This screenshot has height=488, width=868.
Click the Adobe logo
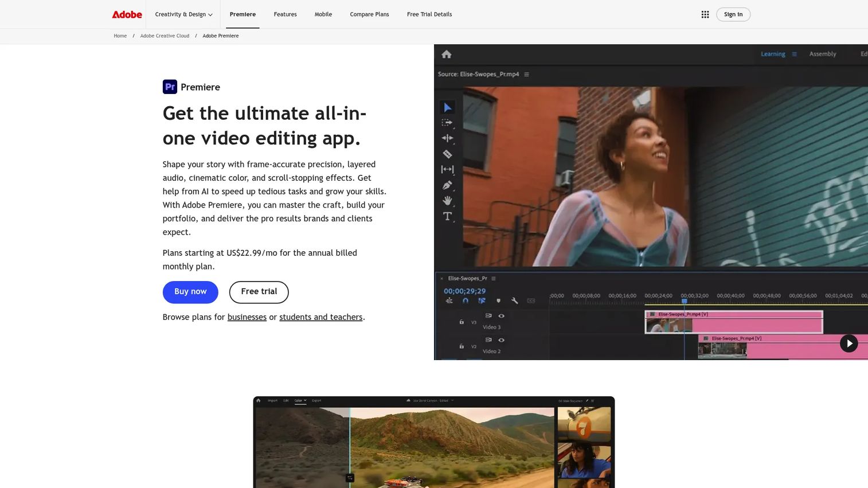[x=127, y=14]
